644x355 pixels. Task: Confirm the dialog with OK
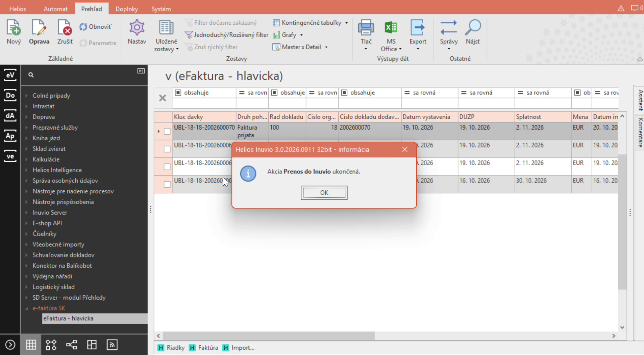coord(324,193)
